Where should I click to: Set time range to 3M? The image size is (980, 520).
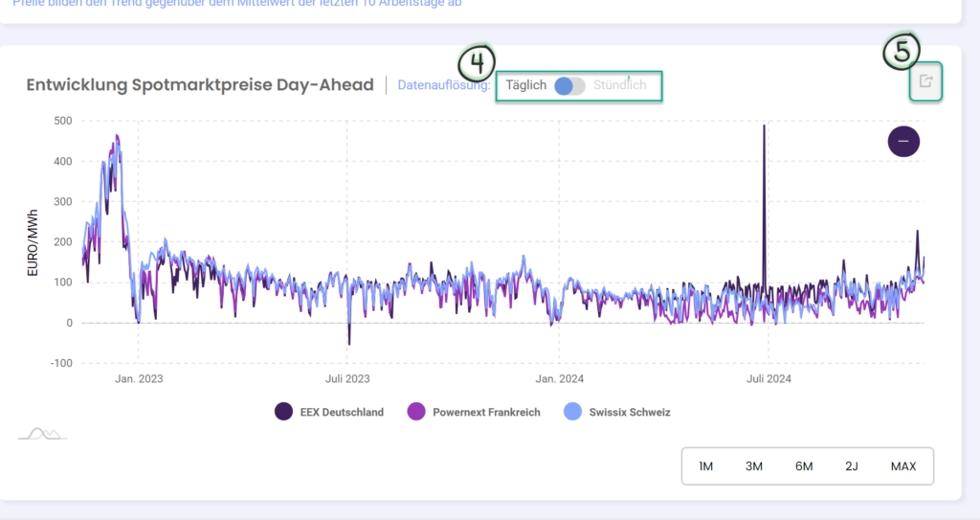(754, 466)
